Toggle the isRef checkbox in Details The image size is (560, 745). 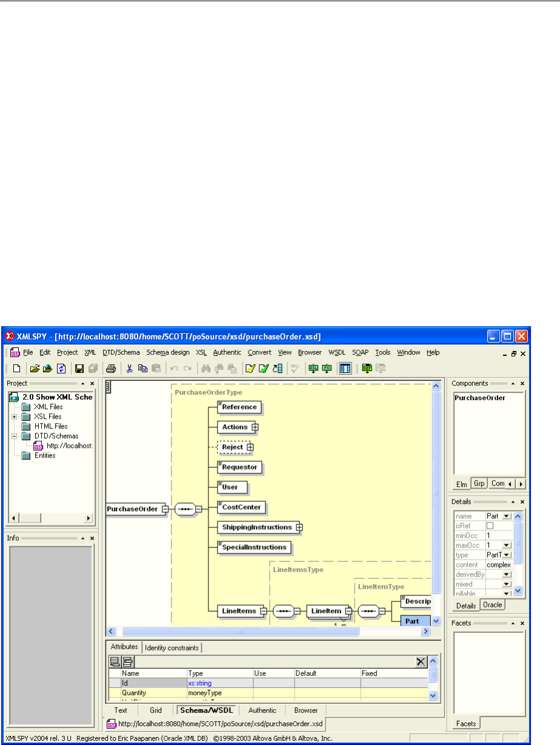pyautogui.click(x=490, y=526)
